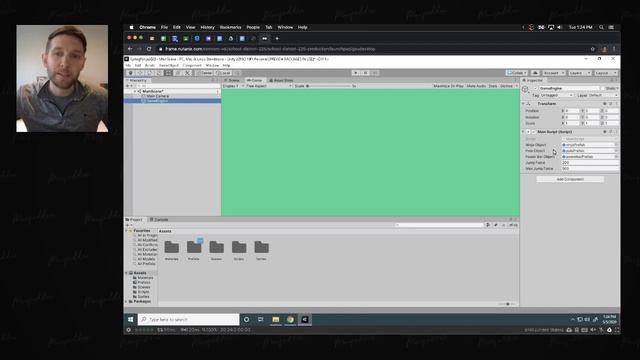640x360 pixels.
Task: Select the custom editor tools icon
Action: coord(187,73)
